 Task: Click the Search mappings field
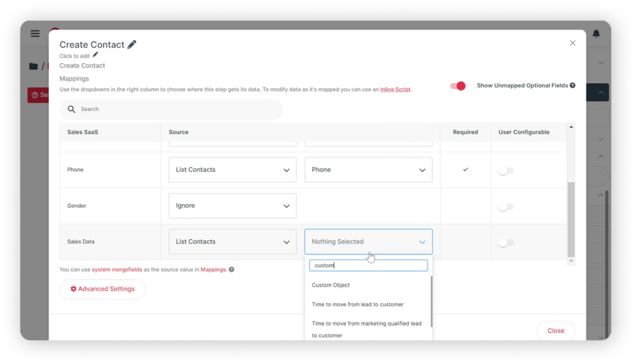(x=171, y=109)
